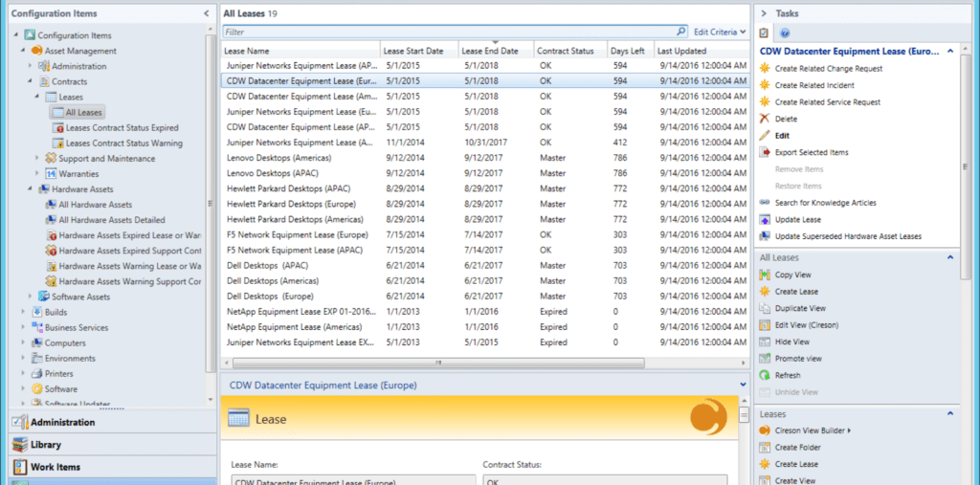Image resolution: width=980 pixels, height=485 pixels.
Task: Click the Edit pencil icon
Action: (764, 136)
